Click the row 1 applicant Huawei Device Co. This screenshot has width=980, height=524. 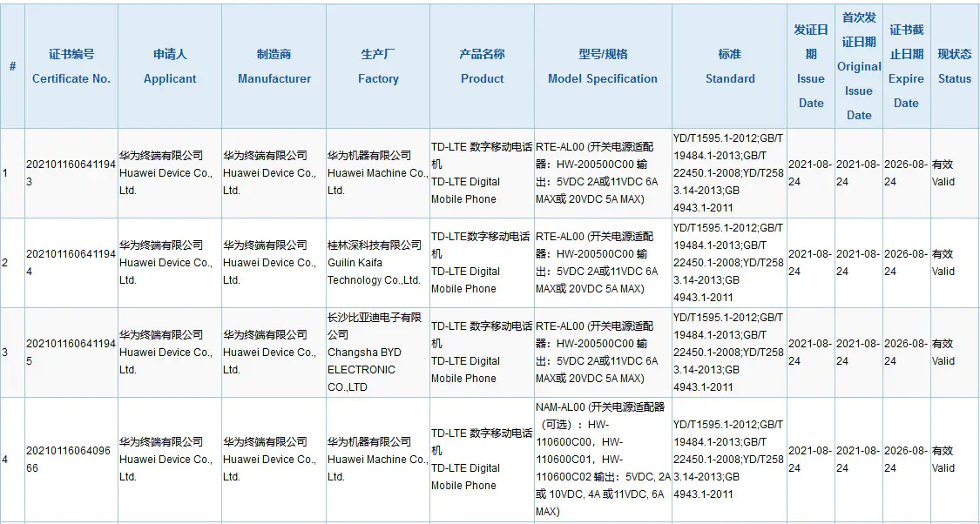click(169, 173)
